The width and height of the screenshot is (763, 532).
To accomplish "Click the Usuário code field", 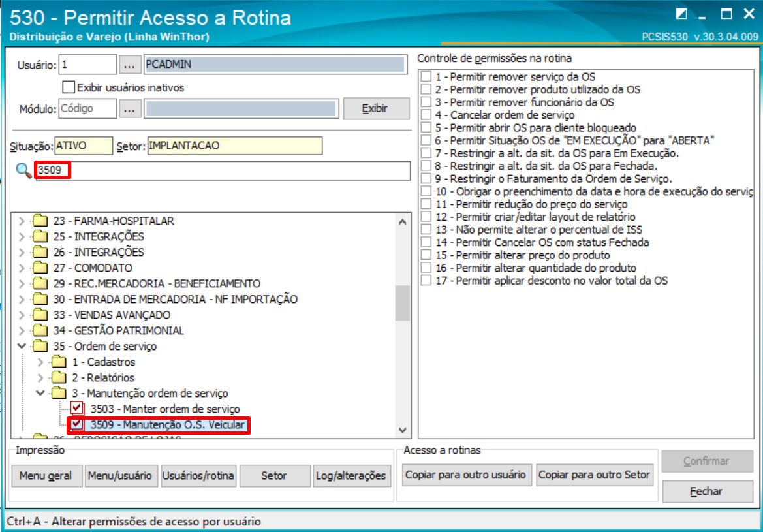I will tap(87, 64).
